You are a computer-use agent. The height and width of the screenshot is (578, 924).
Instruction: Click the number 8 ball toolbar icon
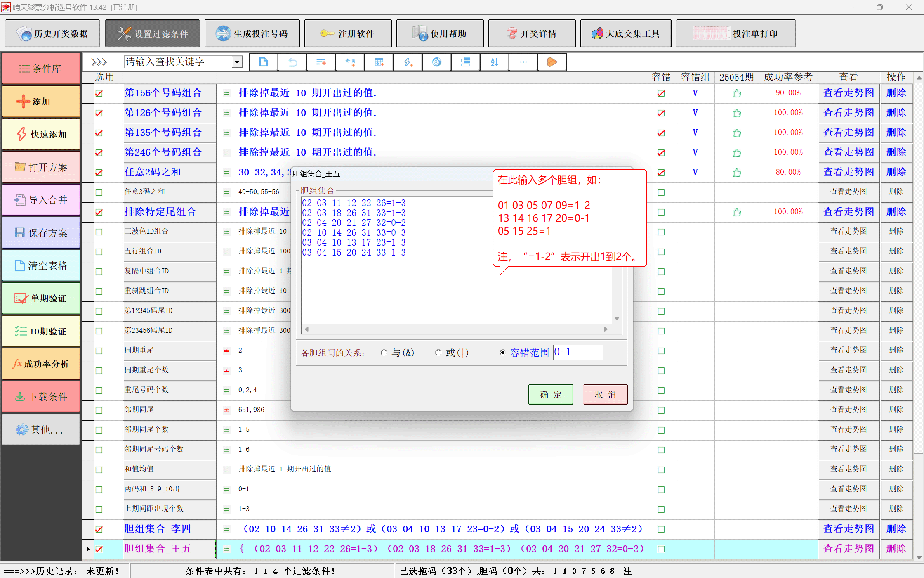[x=436, y=62]
